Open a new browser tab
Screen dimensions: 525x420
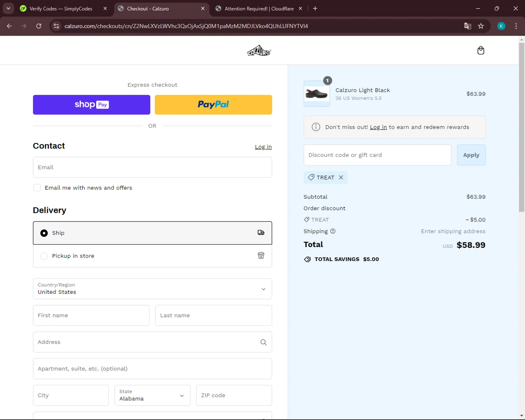tap(315, 8)
